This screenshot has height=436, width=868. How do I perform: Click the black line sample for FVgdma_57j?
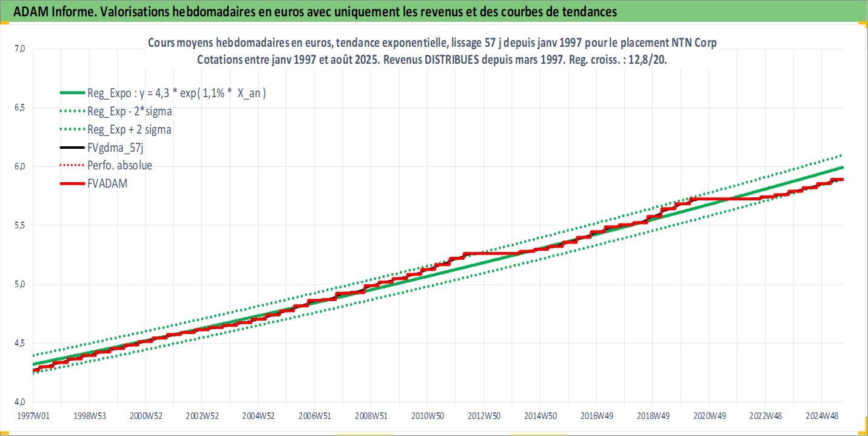(x=72, y=147)
